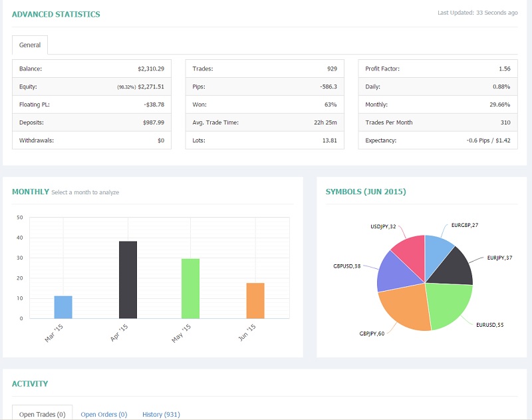Click the Balance row in statistics
The width and height of the screenshot is (532, 420).
92,69
